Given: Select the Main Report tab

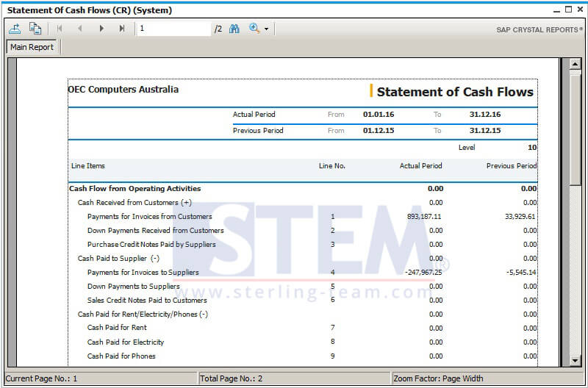Looking at the screenshot, I should click(x=32, y=47).
